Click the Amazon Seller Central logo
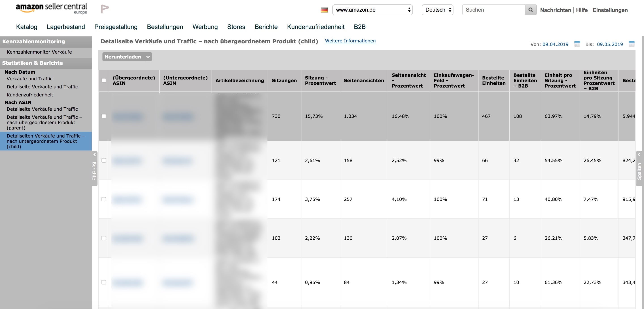644x309 pixels. [x=51, y=8]
